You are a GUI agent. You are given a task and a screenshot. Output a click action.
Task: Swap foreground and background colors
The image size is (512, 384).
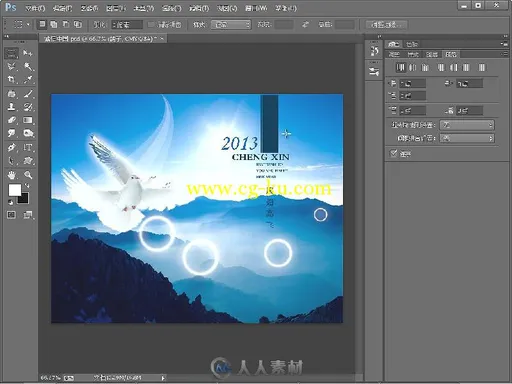(27, 185)
